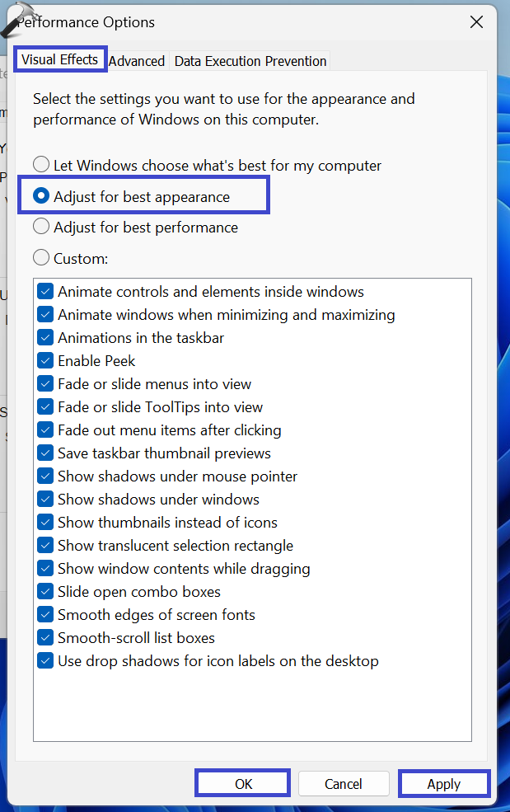Uncheck Use drop shadows for icon labels
The height and width of the screenshot is (812, 510).
pyautogui.click(x=45, y=661)
